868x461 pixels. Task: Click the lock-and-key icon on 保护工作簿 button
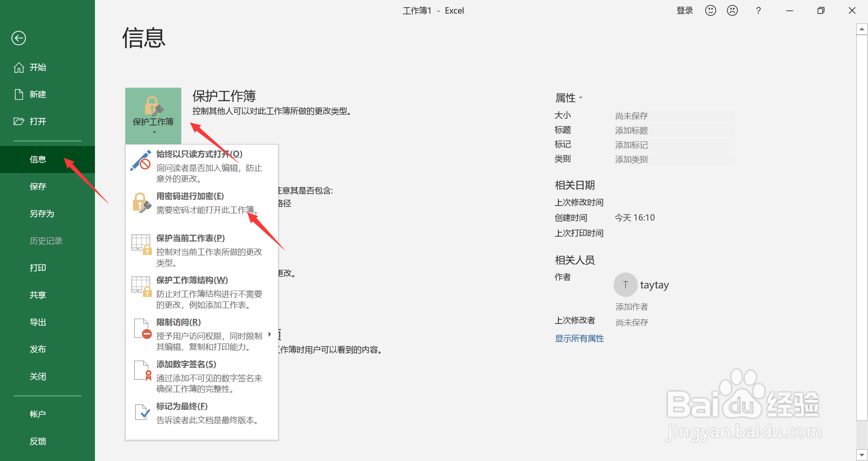(153, 106)
